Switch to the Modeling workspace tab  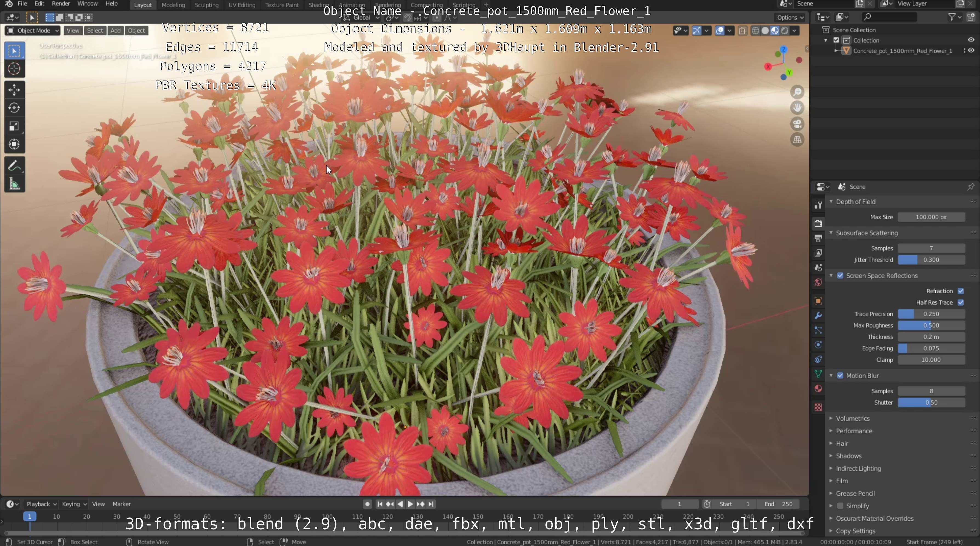coord(173,5)
